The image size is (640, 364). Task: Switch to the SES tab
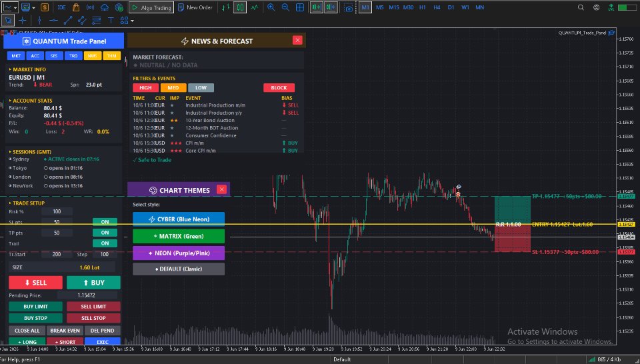[54, 56]
